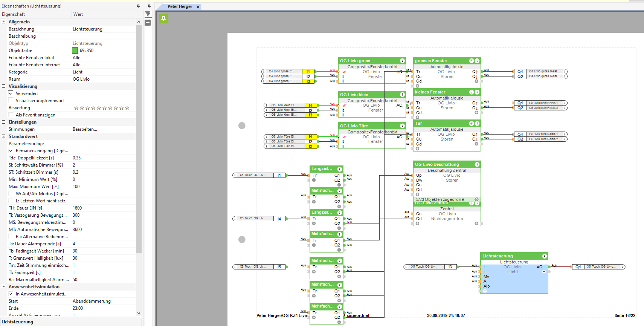Click the filter funnel icon beside properties
The height and width of the screenshot is (326, 644).
pos(148,14)
